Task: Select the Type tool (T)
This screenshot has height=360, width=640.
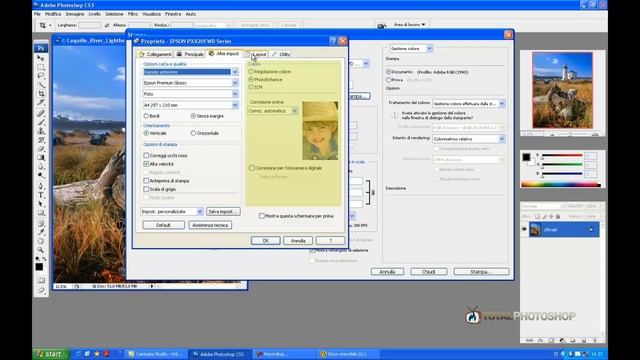Action: (x=41, y=195)
